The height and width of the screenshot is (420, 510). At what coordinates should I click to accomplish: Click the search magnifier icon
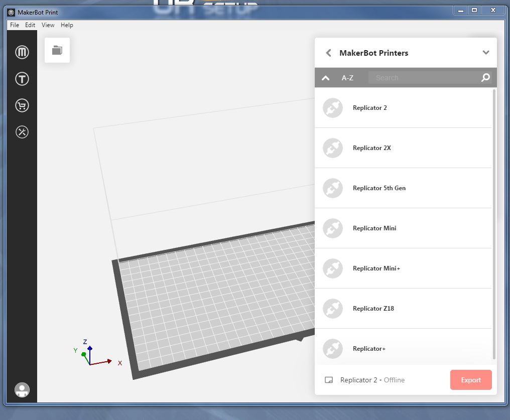(x=485, y=78)
